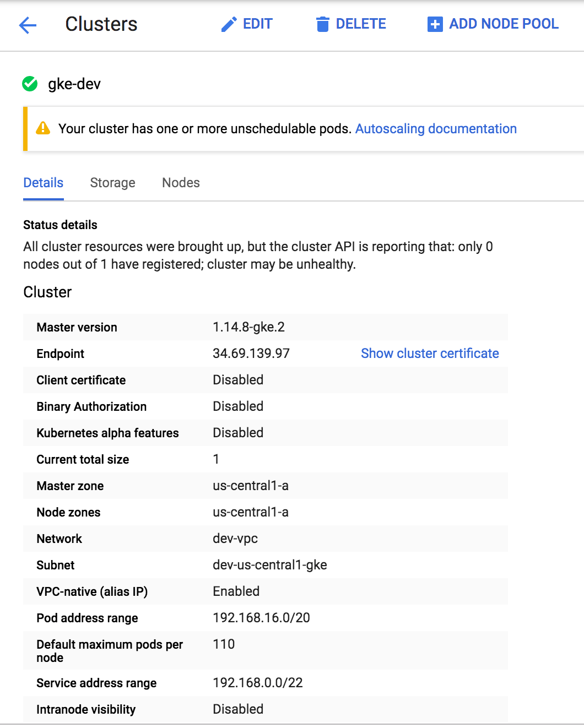Click the Node zones label
Viewport: 584px width, 728px height.
point(68,513)
